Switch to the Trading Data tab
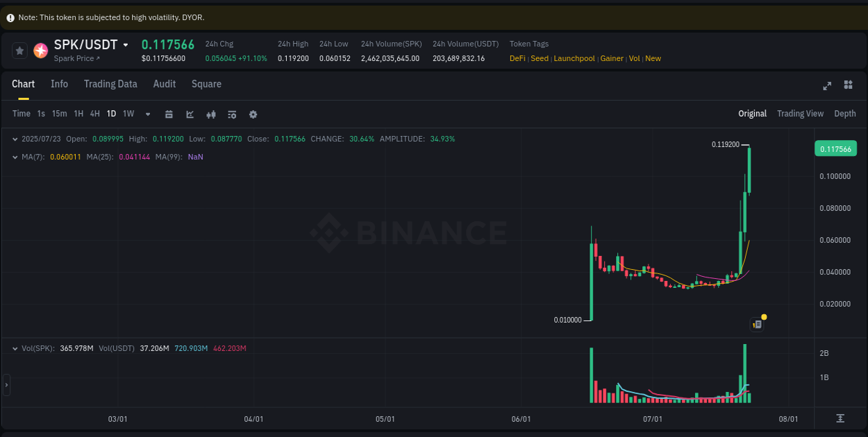This screenshot has width=868, height=437. (x=110, y=84)
